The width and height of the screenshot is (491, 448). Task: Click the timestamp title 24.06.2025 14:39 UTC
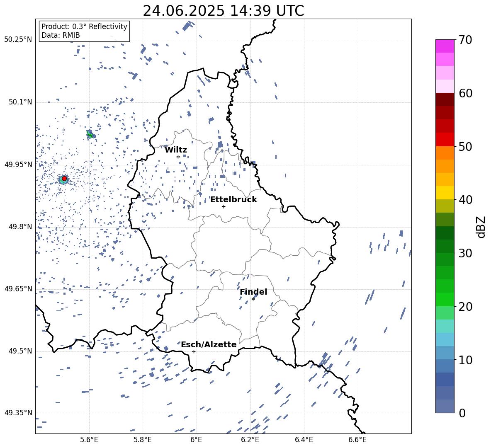(x=223, y=11)
